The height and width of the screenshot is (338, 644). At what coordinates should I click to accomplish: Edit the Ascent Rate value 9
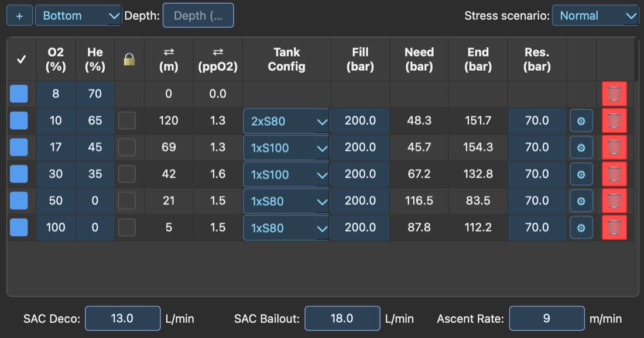547,318
